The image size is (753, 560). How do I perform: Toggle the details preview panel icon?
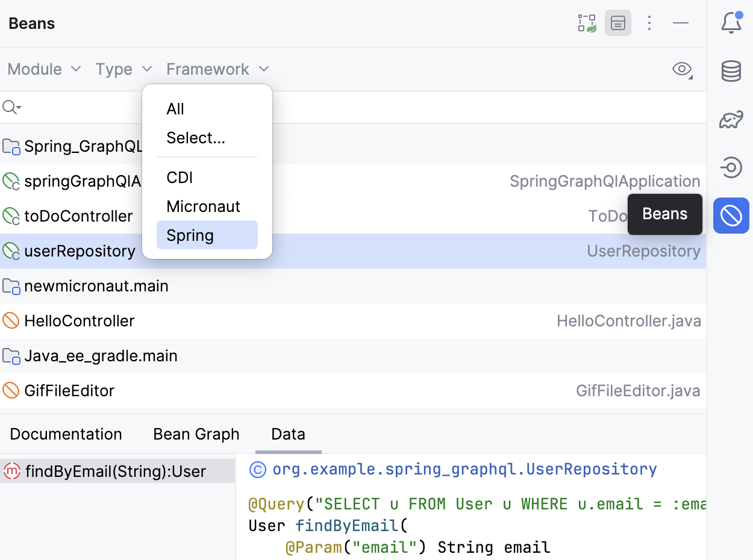618,23
